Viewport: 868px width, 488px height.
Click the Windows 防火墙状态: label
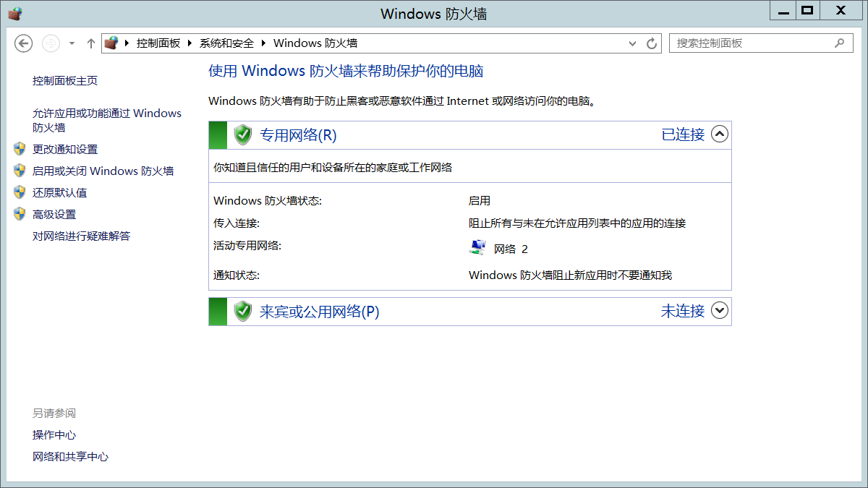[x=268, y=201]
